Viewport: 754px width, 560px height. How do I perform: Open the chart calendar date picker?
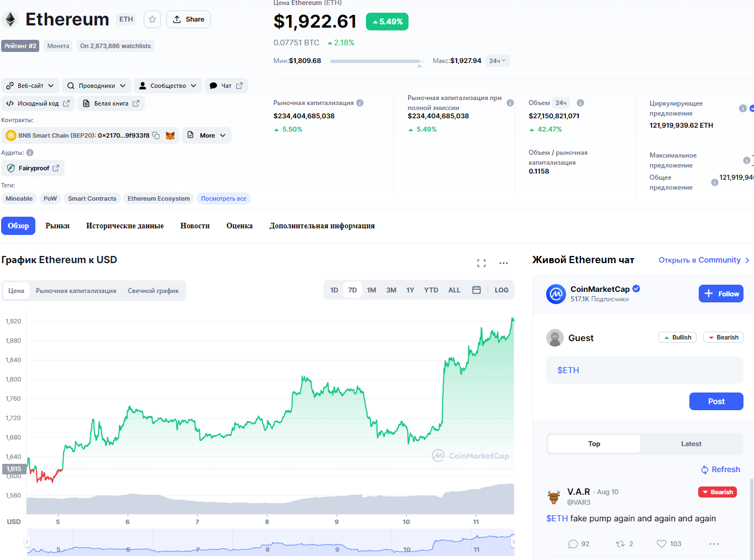[x=477, y=290]
